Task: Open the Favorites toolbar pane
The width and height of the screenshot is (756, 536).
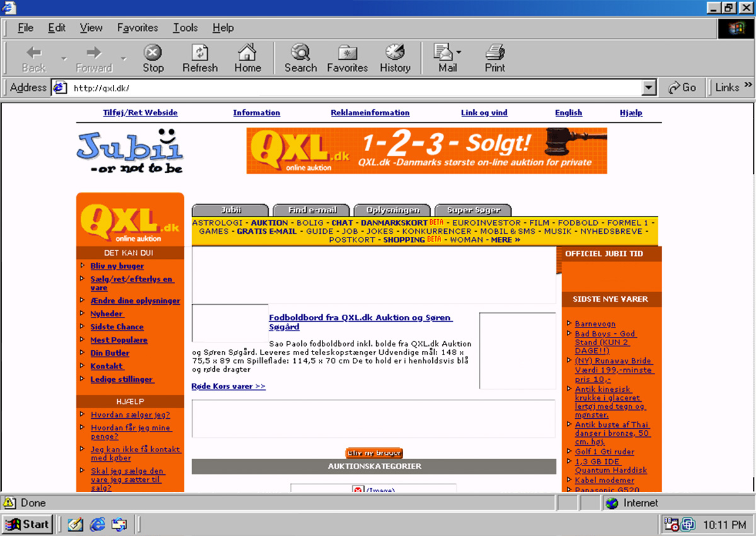Action: [347, 59]
